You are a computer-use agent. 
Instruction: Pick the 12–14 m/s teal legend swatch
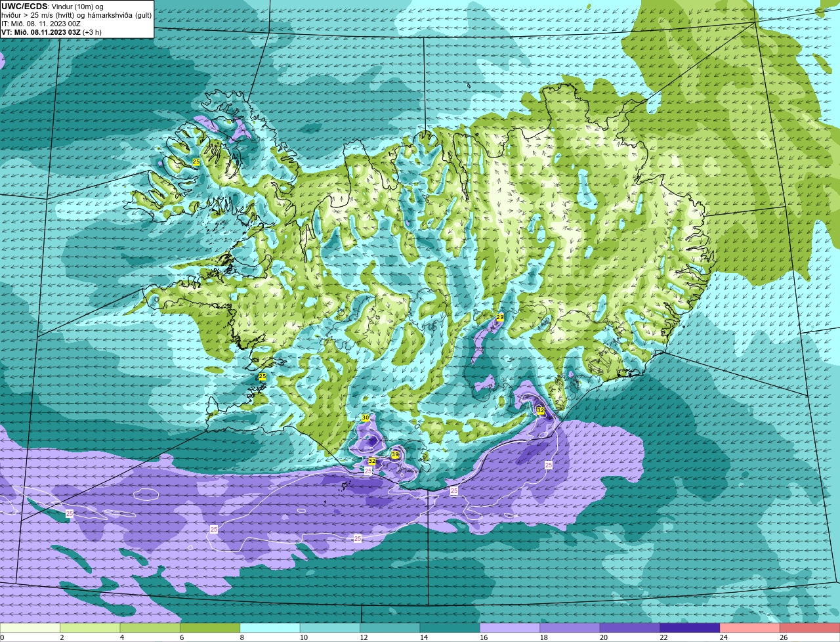tap(390, 628)
